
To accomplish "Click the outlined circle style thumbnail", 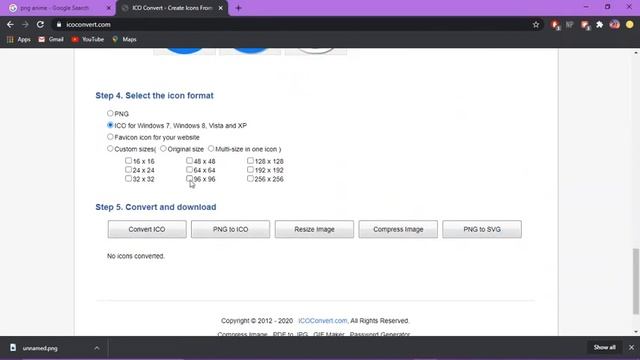I will (x=316, y=51).
